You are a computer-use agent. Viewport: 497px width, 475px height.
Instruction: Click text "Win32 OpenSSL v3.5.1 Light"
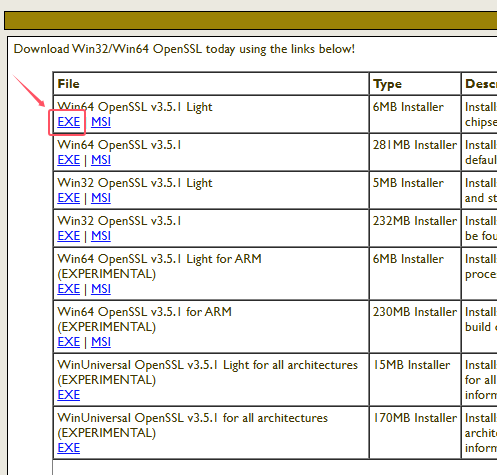(135, 183)
